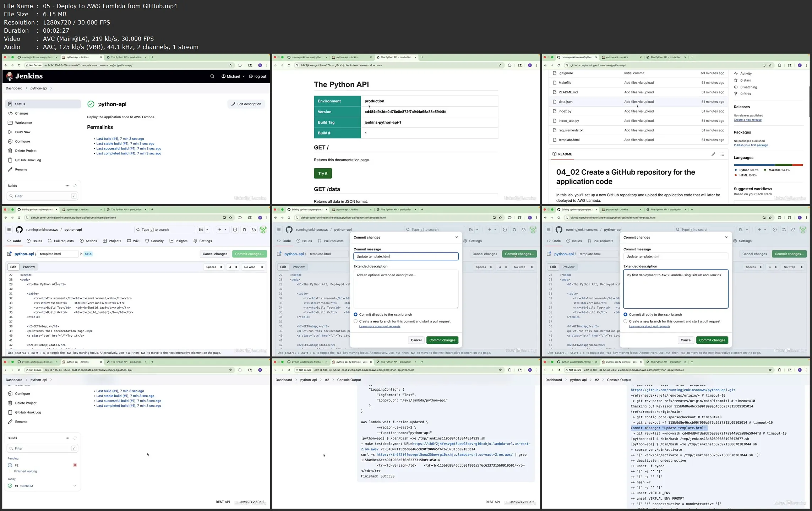812x511 pixels.
Task: Select 'Commit directly to main' in the dialog with the empty description
Action: tap(355, 315)
